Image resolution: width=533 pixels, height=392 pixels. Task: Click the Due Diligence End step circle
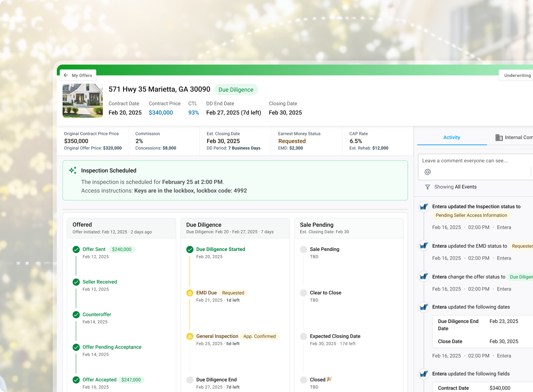click(190, 380)
